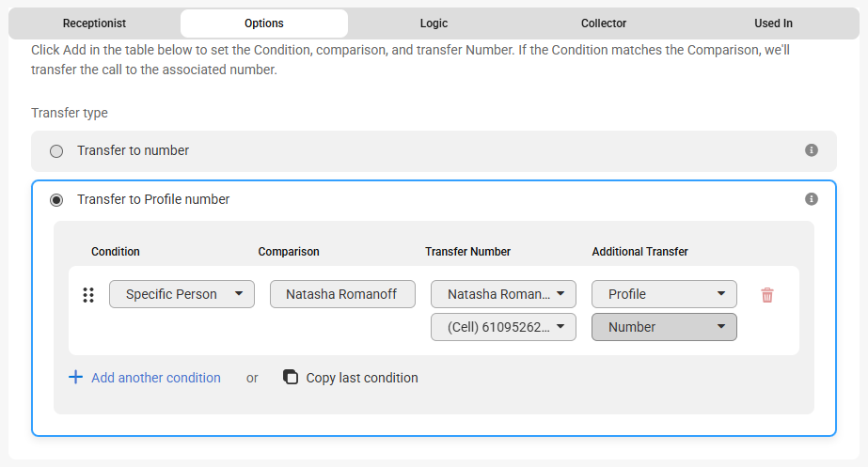Open the Natasha Roman... transfer number dropdown

pos(503,294)
